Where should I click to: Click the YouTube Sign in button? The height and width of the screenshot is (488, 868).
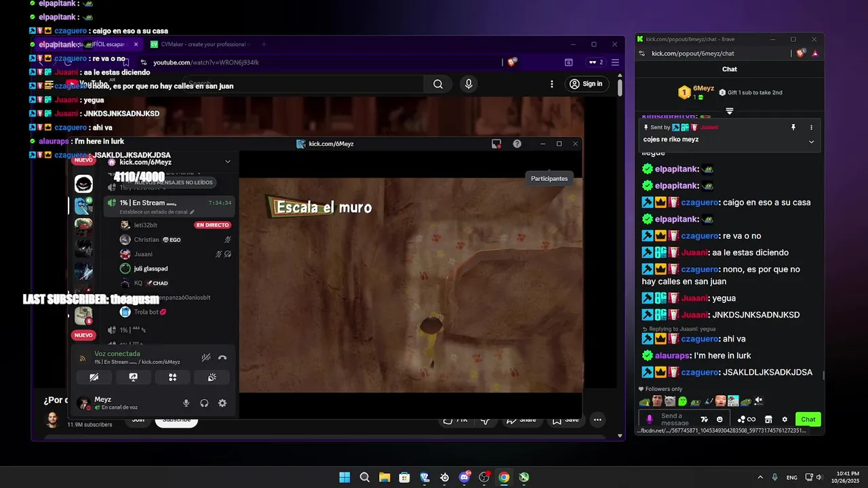point(586,84)
